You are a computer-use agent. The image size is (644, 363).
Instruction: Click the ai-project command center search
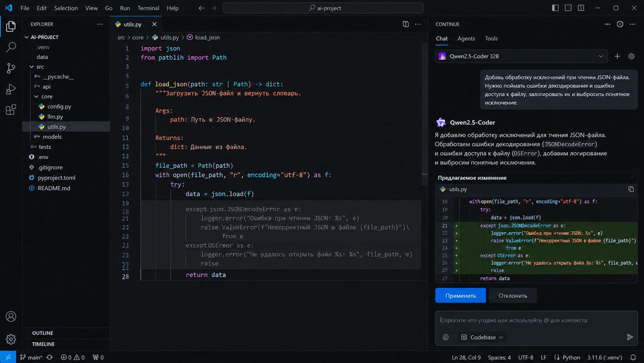323,8
